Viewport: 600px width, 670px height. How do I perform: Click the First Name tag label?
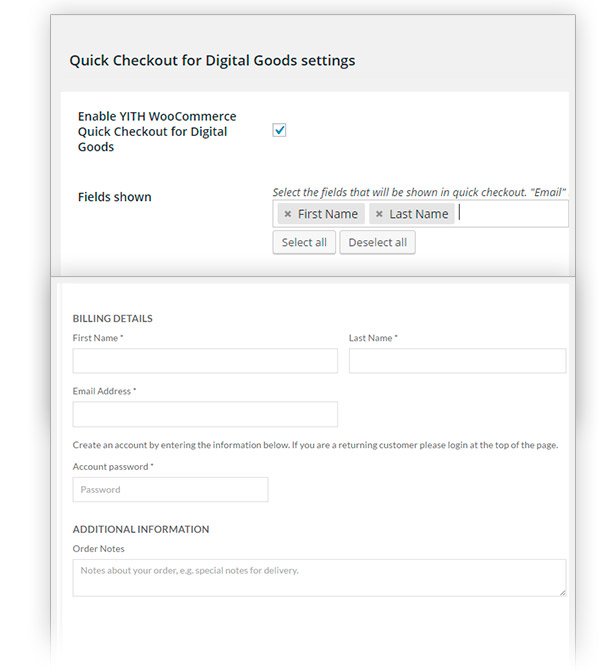click(328, 214)
